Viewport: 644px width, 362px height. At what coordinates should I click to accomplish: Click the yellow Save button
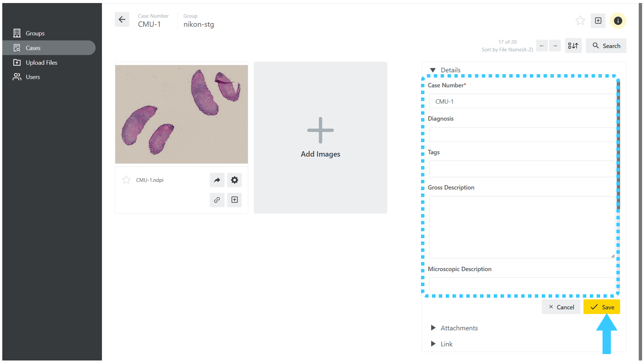tap(602, 307)
